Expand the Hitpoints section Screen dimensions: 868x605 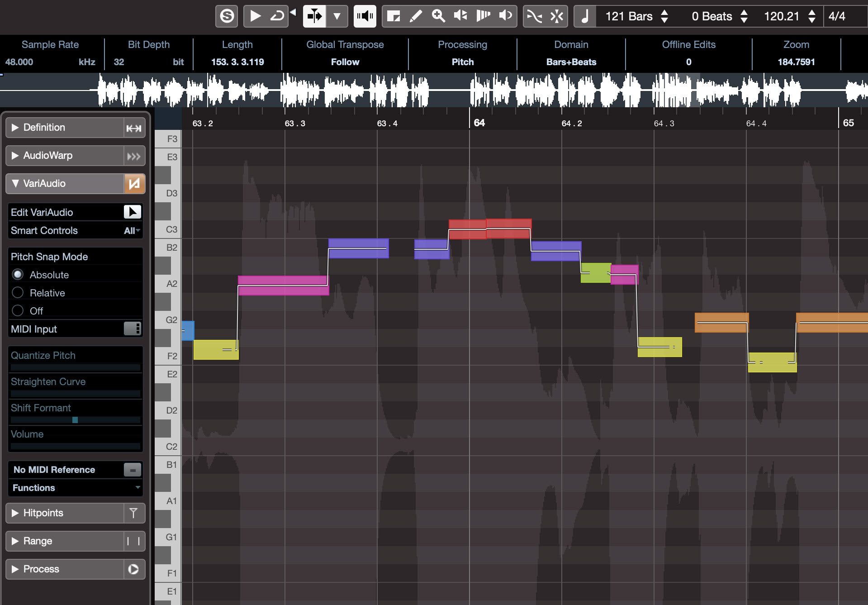tap(15, 513)
